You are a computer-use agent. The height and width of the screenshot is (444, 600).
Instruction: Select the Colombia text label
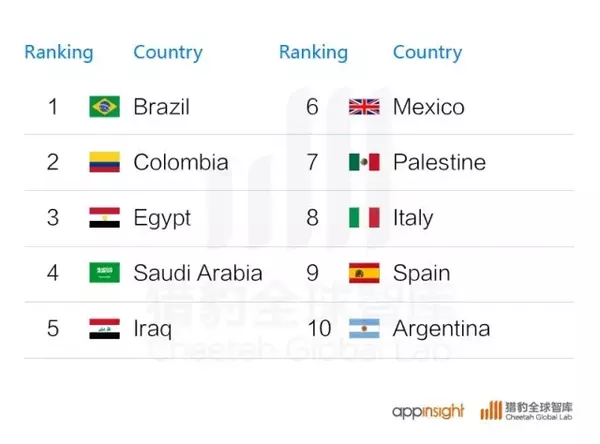point(180,162)
